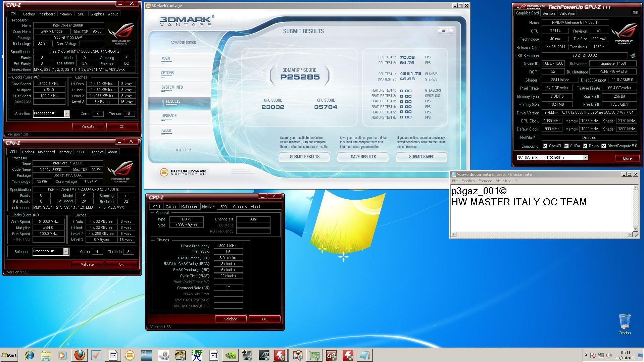Click the robot figure taskbar icon
This screenshot has width=644, height=362.
(163, 355)
